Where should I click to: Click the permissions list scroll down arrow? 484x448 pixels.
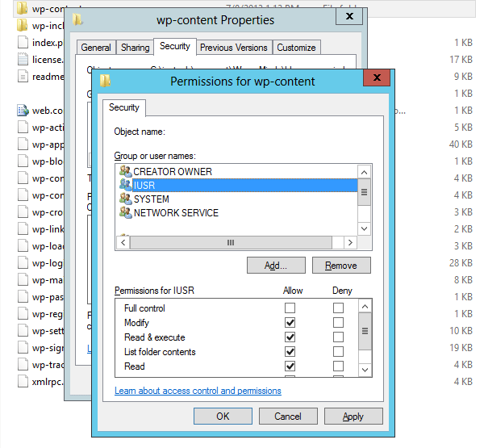tap(365, 370)
